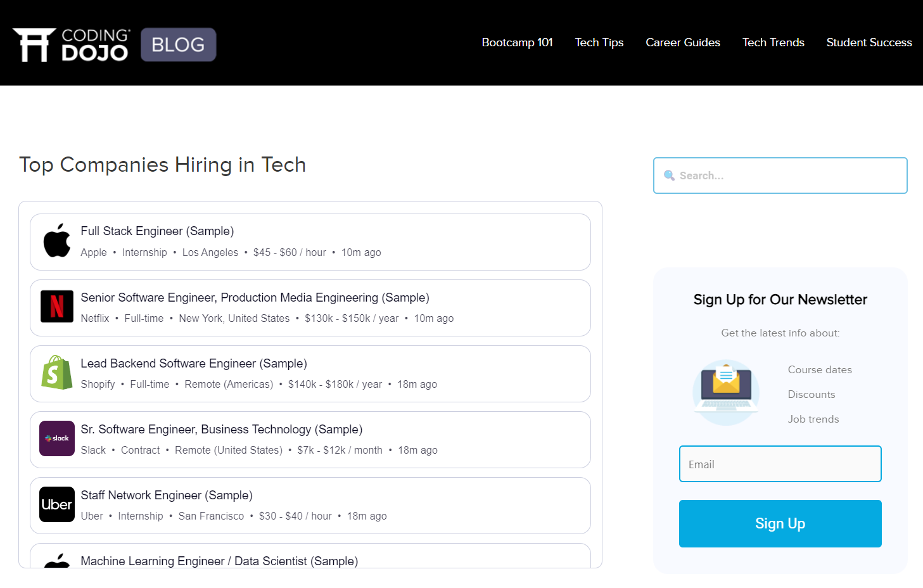Click the search magnifier icon

669,176
